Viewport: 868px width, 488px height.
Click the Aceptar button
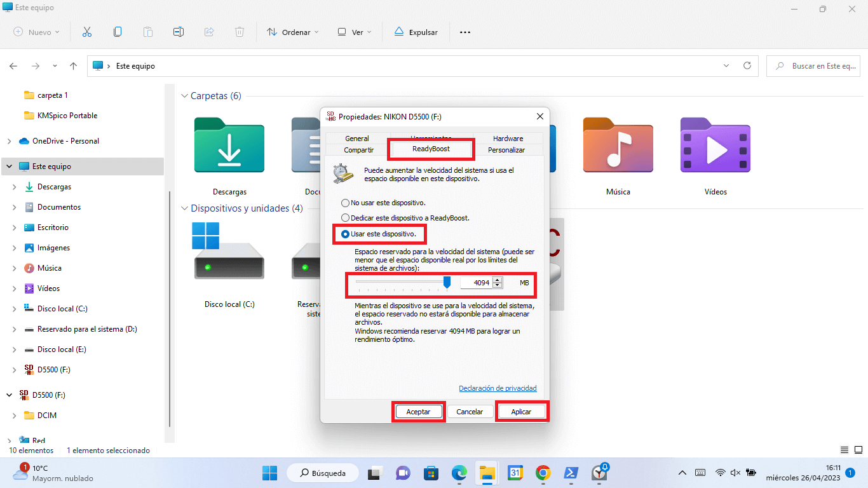tap(418, 412)
